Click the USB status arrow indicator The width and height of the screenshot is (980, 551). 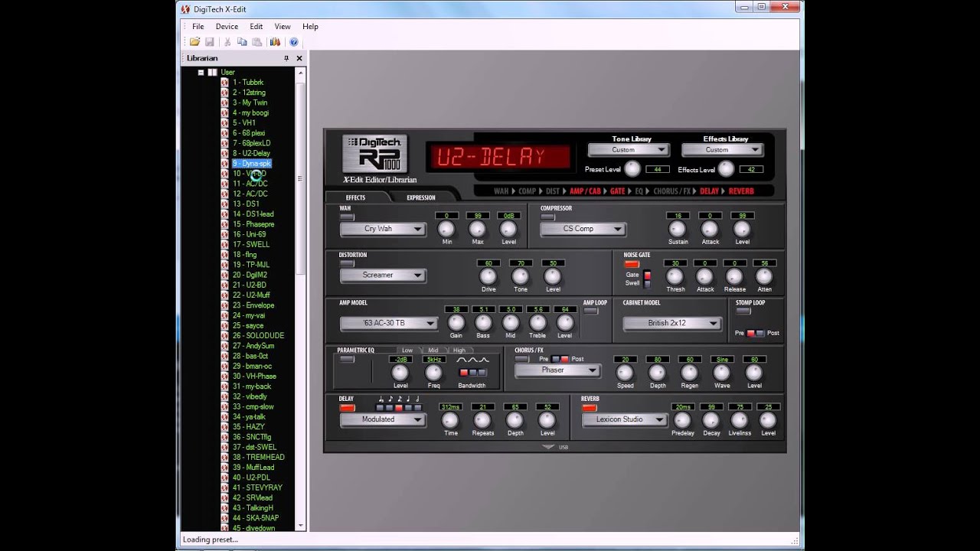pos(548,447)
